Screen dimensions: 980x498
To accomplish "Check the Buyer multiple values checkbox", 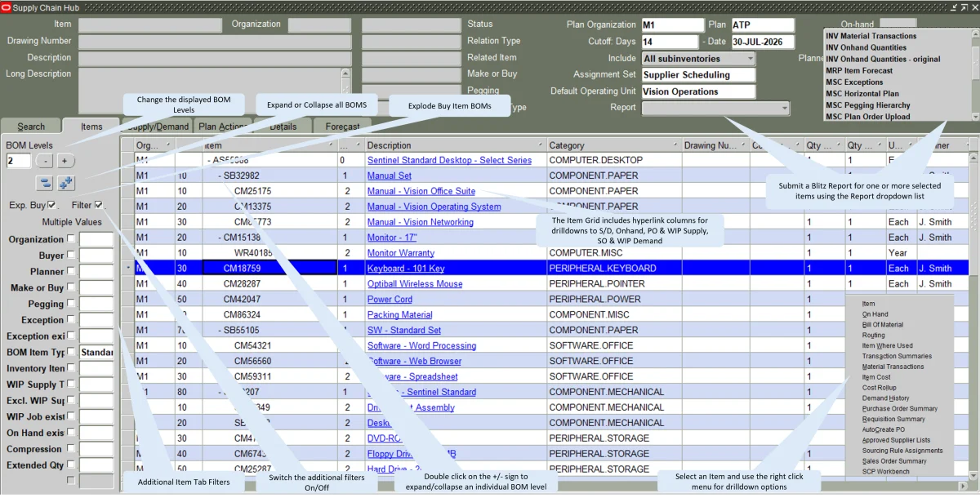I will 72,256.
